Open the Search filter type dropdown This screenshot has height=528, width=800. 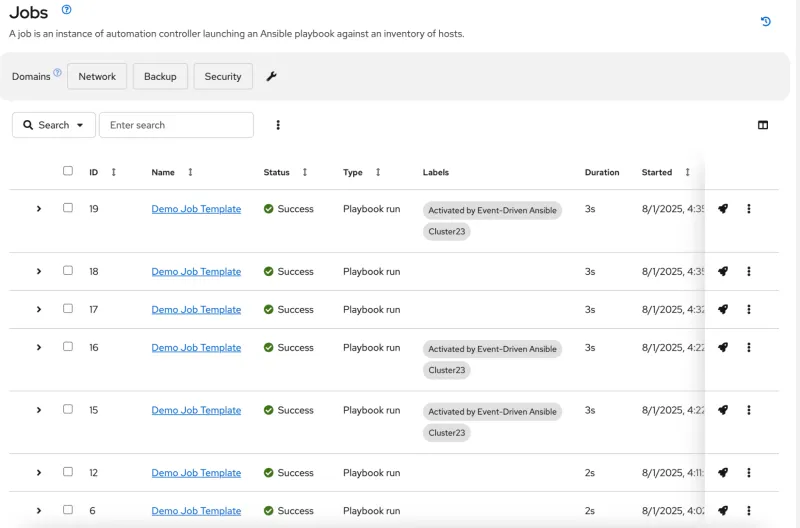point(54,125)
